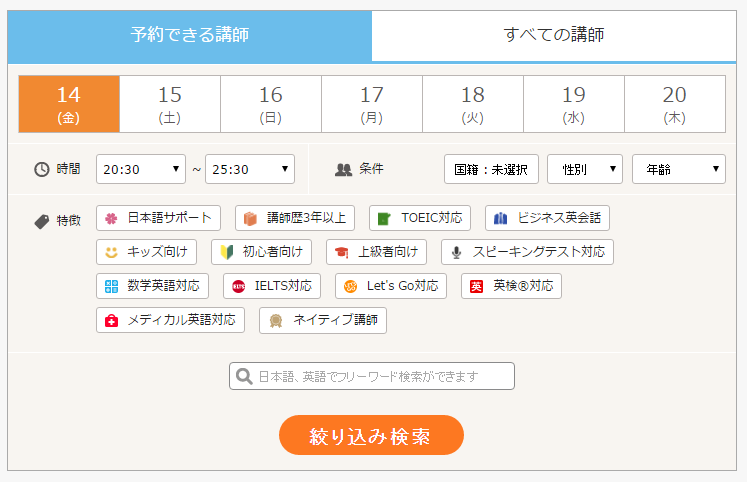Open the end time 25:30 dropdown
Screen dimensions: 747x482
coord(250,169)
